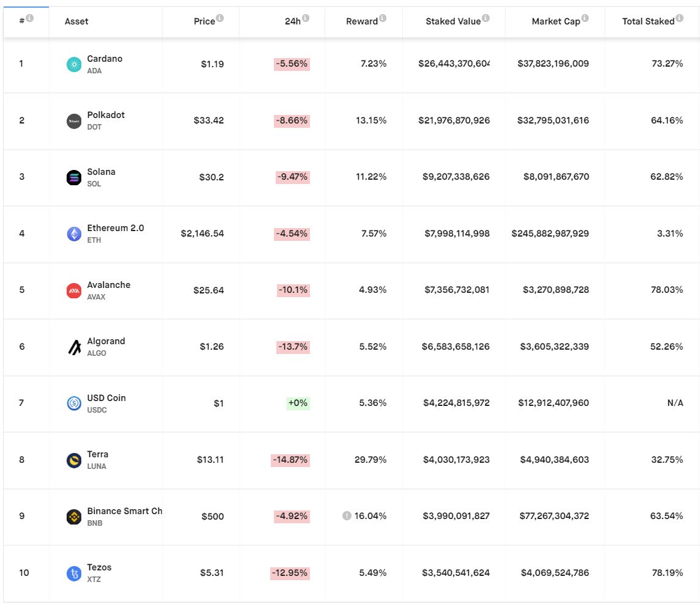The image size is (700, 604).
Task: Click the $33.42 Polkadot price
Action: click(x=209, y=120)
